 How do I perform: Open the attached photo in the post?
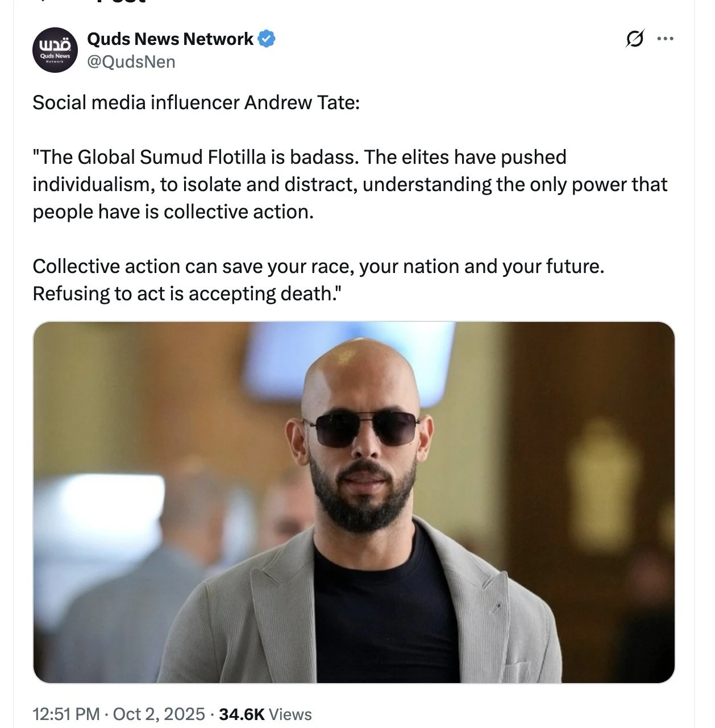[x=354, y=502]
